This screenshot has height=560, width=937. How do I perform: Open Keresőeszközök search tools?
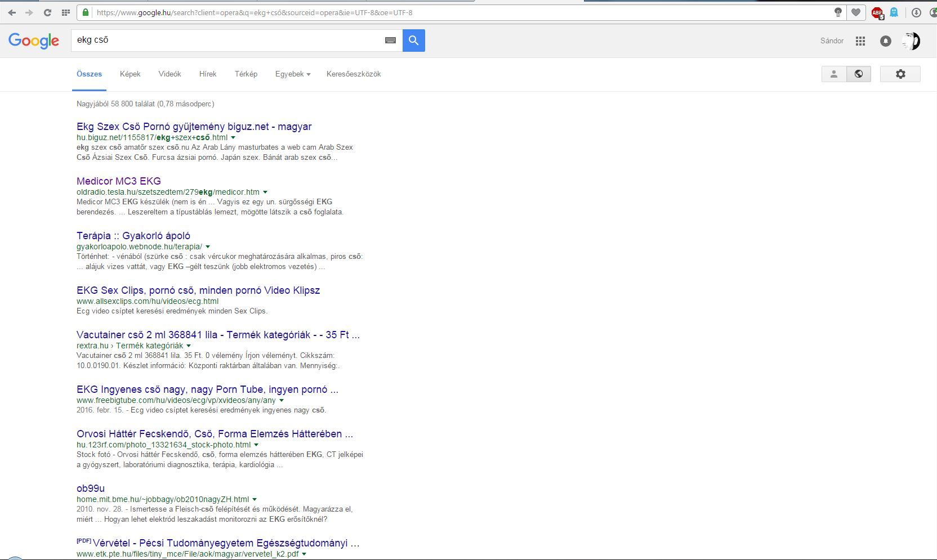point(354,74)
